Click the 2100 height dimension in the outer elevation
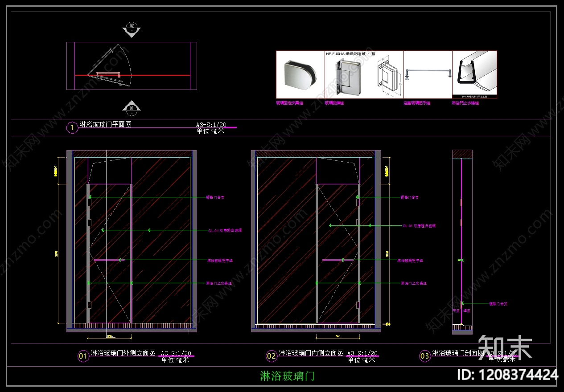The height and width of the screenshot is (392, 564). point(56,254)
